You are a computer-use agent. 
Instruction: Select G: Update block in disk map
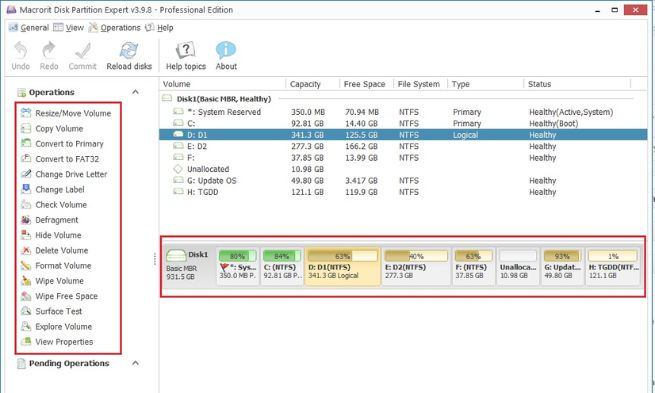(x=562, y=266)
